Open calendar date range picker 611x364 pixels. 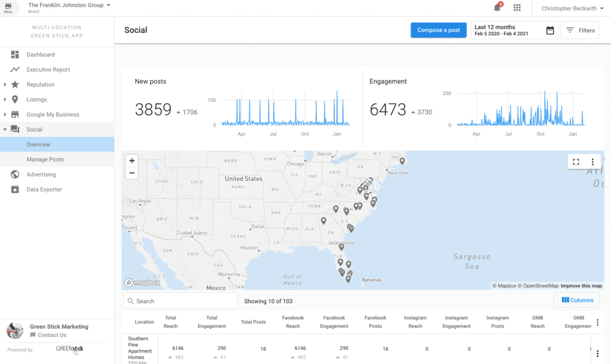coord(550,30)
